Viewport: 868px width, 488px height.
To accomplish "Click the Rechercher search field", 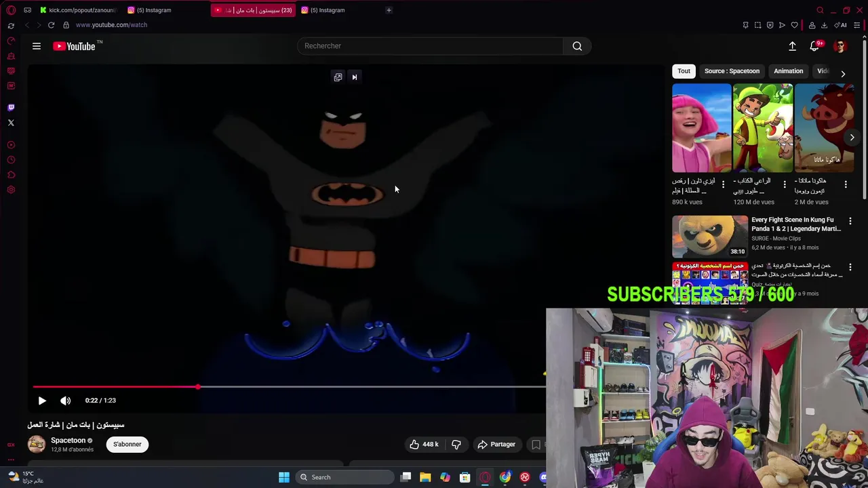I will tap(430, 46).
